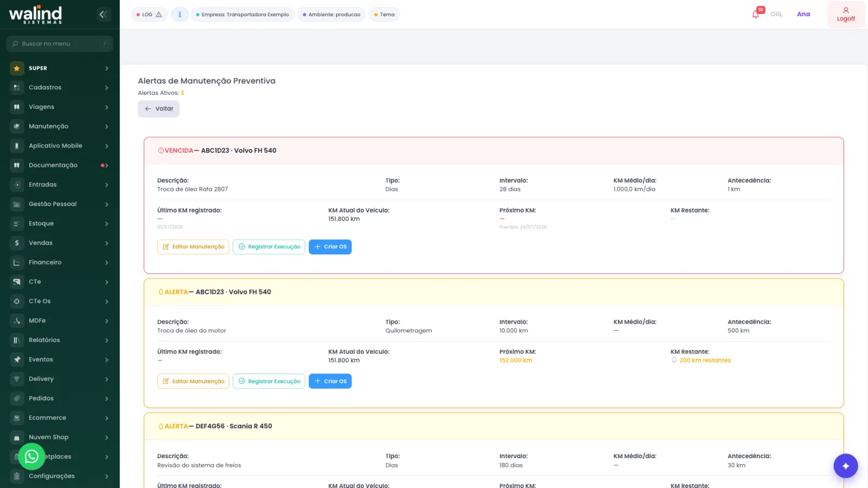This screenshot has height=488, width=868.
Task: Open the Estoque menu item
Action: (60, 223)
